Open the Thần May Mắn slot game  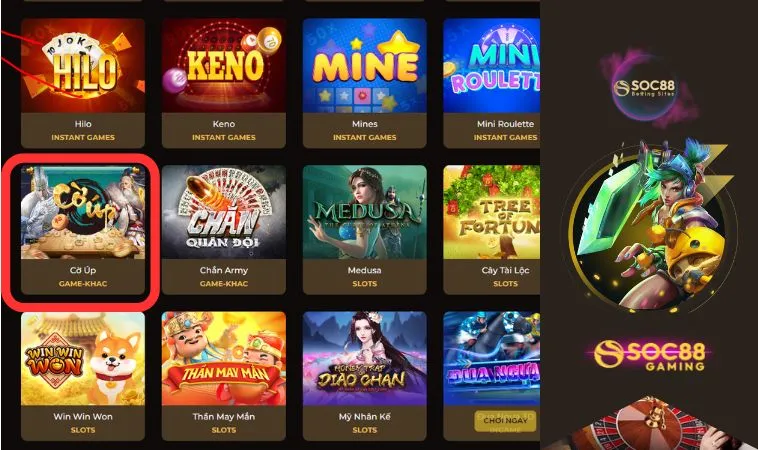click(224, 376)
